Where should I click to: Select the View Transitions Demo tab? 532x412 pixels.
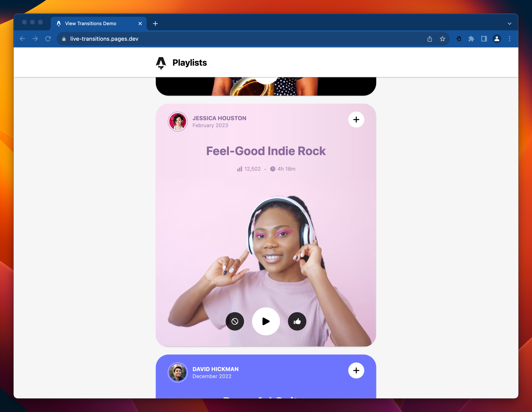pos(91,24)
